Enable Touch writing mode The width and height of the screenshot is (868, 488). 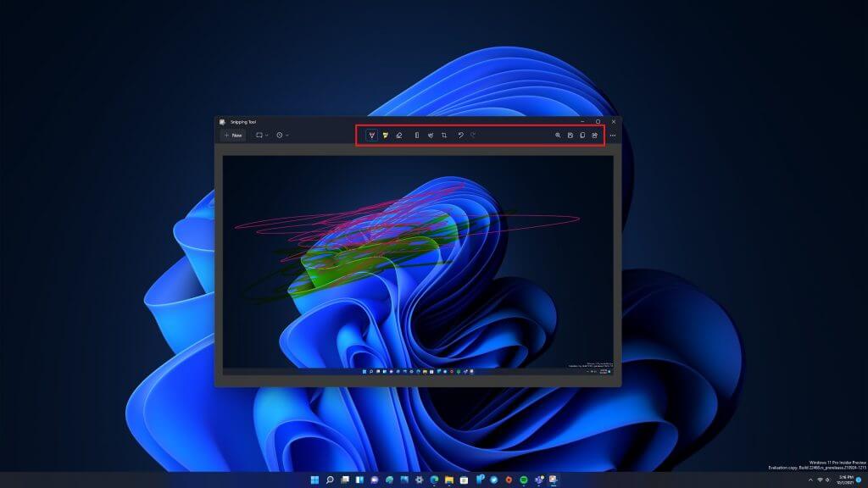click(430, 135)
